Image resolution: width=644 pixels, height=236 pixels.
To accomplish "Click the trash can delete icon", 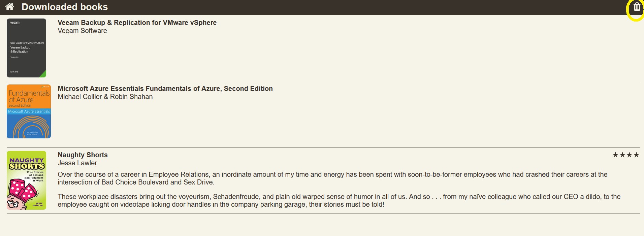I will point(637,7).
